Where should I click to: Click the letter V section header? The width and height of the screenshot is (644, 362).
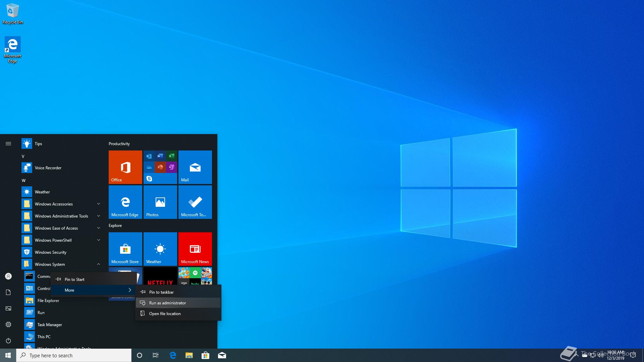(23, 157)
